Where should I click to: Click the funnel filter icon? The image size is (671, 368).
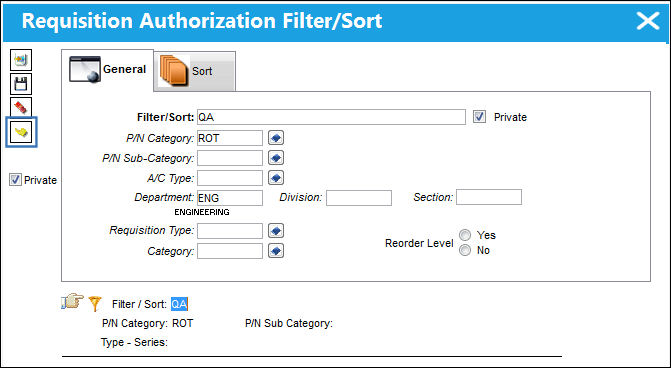point(95,303)
